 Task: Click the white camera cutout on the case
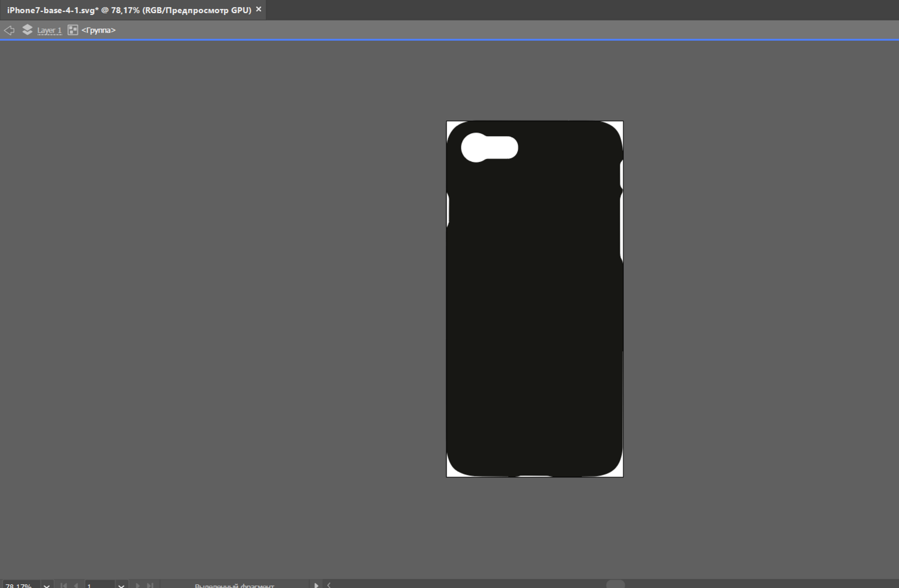point(489,147)
